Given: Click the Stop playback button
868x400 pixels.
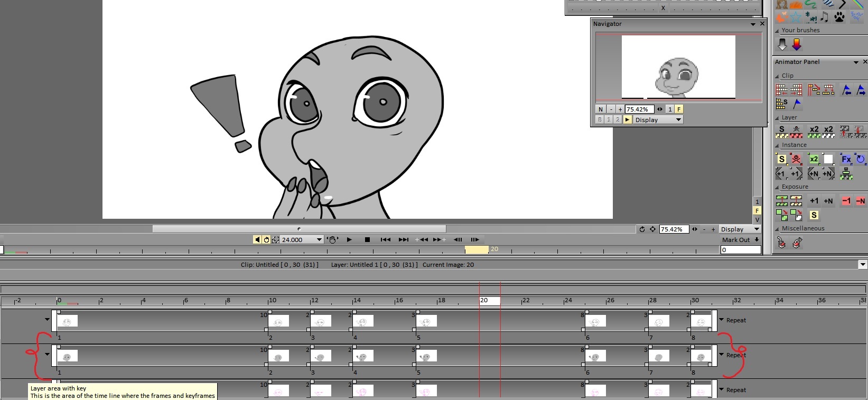Looking at the screenshot, I should 367,239.
